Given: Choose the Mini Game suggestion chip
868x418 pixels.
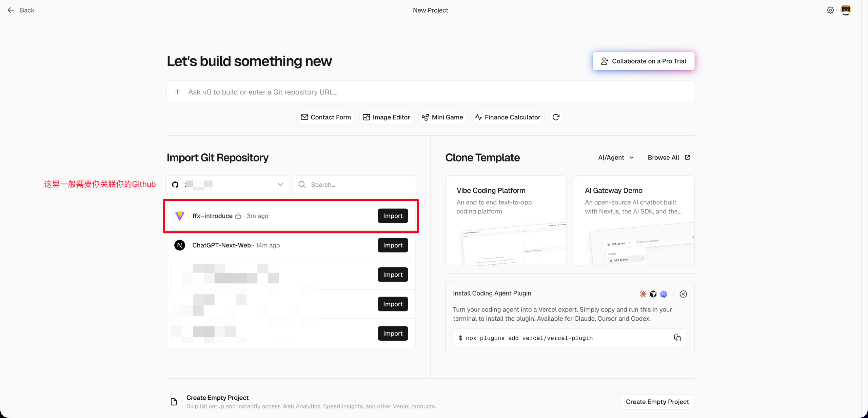Looking at the screenshot, I should pyautogui.click(x=442, y=117).
